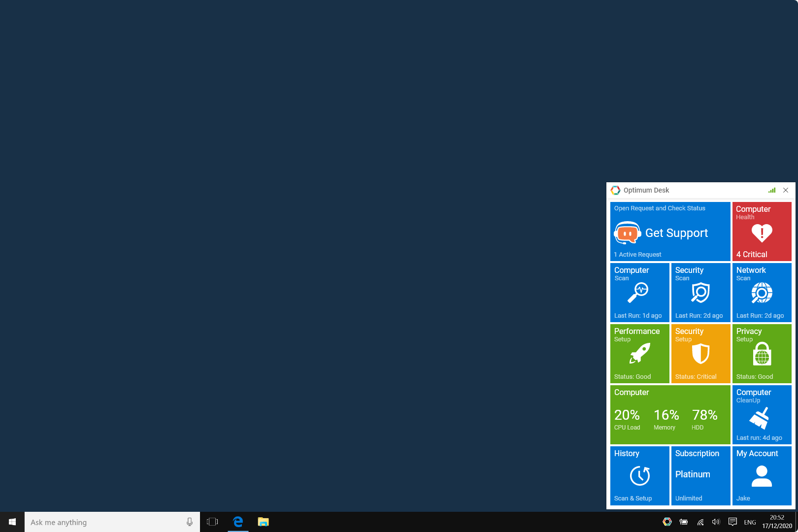The width and height of the screenshot is (798, 532).
Task: Open My Account person icon
Action: point(762,476)
